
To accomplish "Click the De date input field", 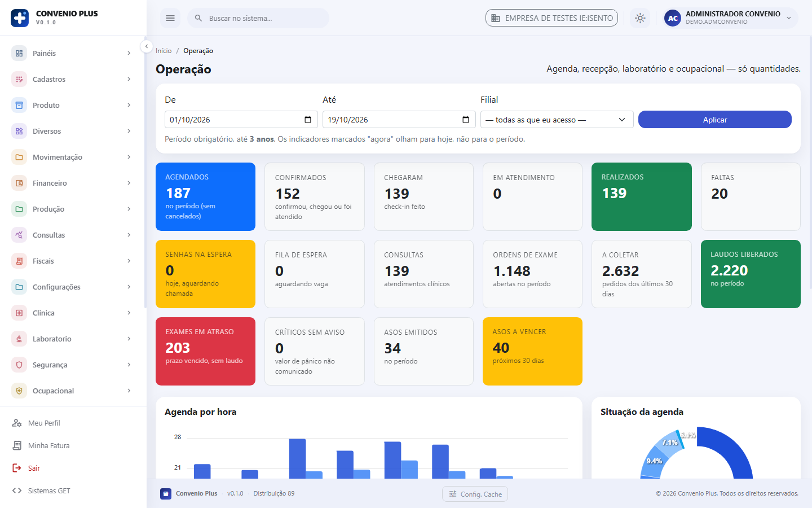I will point(241,120).
